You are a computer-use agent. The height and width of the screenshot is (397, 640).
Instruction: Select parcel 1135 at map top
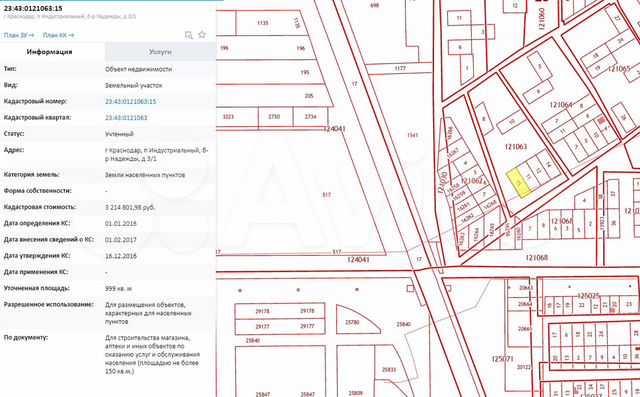pyautogui.click(x=263, y=23)
